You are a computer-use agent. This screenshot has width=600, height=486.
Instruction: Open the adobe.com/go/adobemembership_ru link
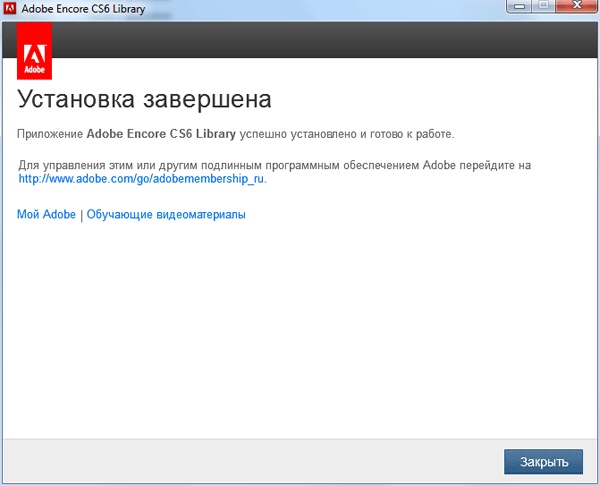click(141, 179)
